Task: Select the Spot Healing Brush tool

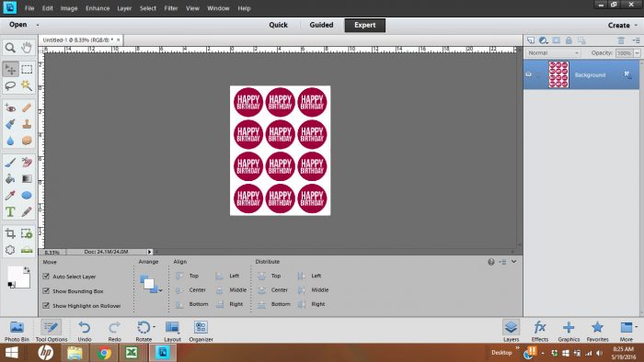Action: click(27, 107)
